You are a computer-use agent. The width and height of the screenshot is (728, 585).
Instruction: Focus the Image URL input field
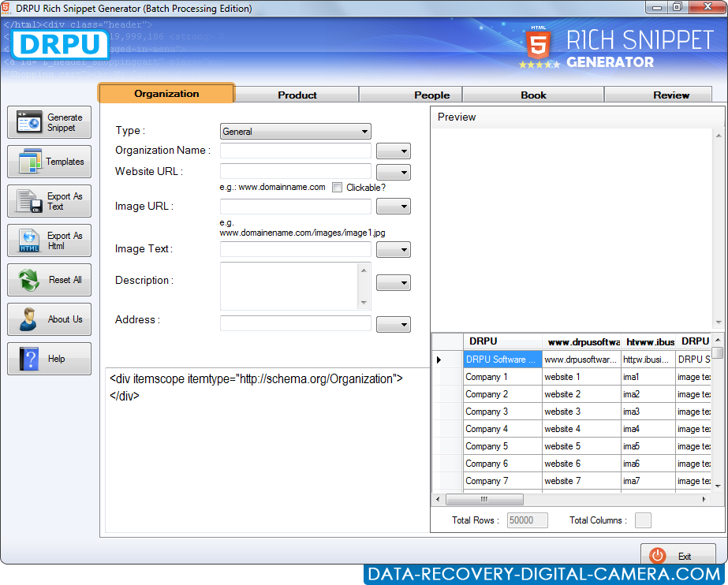[x=295, y=207]
